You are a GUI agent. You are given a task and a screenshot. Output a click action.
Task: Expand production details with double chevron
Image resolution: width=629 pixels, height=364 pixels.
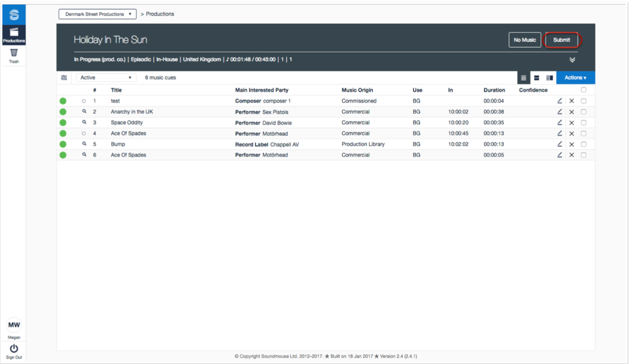point(573,60)
